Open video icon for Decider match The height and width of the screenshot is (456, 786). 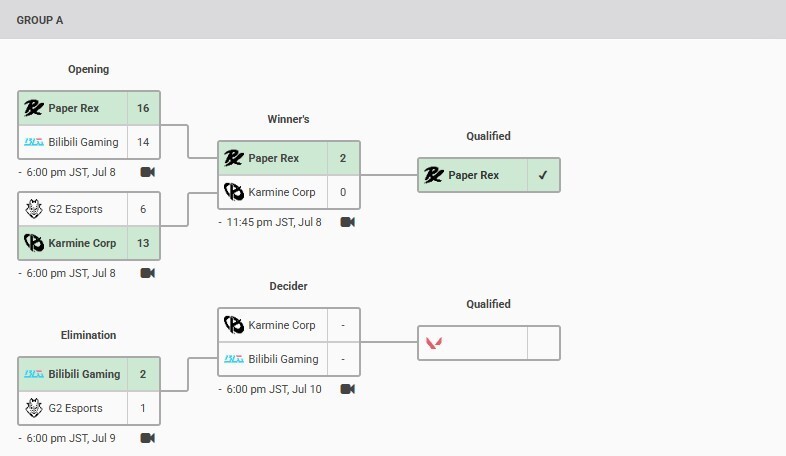347,389
